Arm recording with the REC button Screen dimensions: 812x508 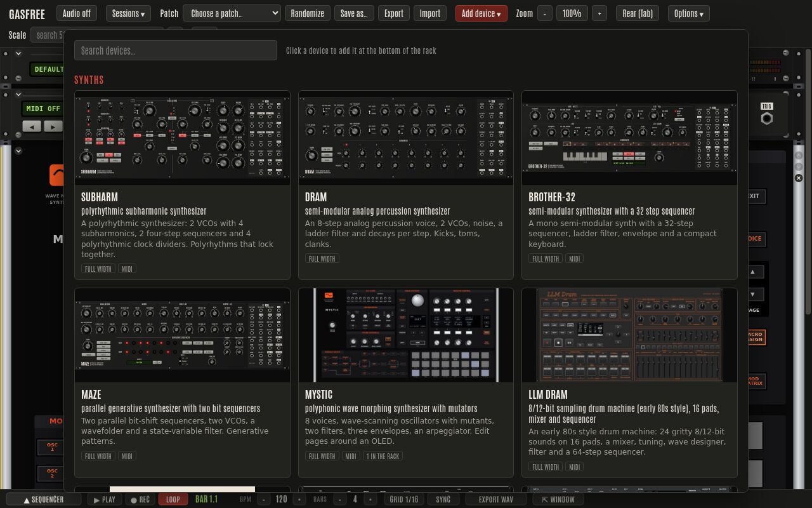click(x=140, y=500)
